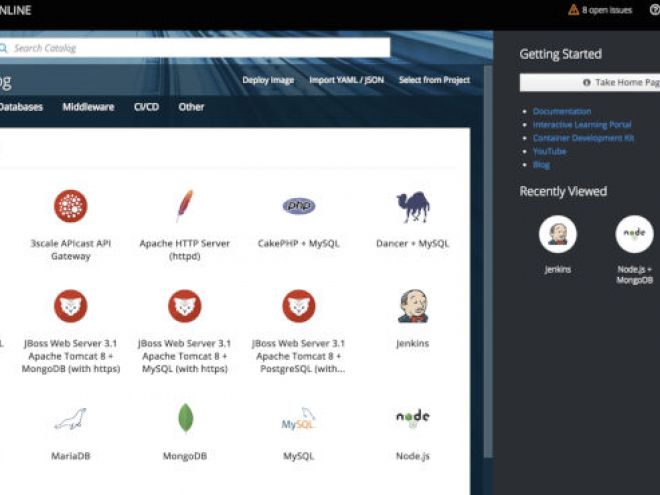Select JBoss Web Server MongoDB (with https) icon

click(71, 306)
